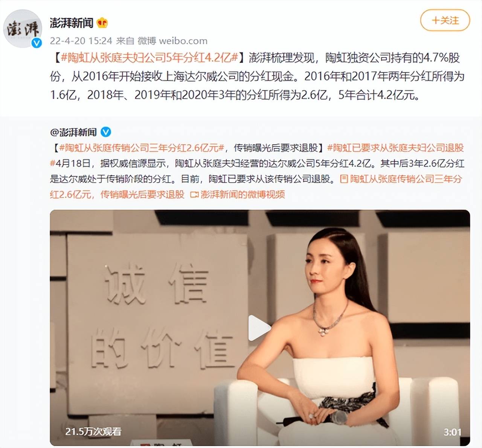
Task: Open the reposted @澎湃新闻 mention
Action: (73, 132)
